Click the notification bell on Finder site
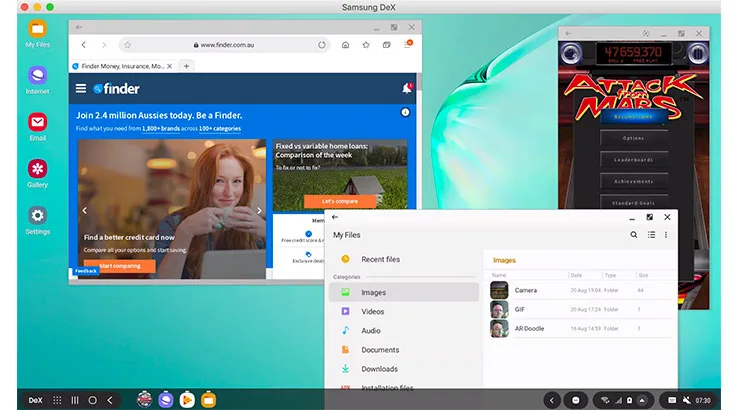 pyautogui.click(x=407, y=89)
